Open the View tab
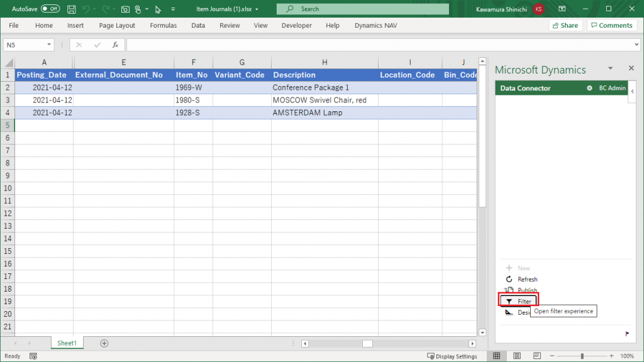644x362 pixels. (261, 25)
